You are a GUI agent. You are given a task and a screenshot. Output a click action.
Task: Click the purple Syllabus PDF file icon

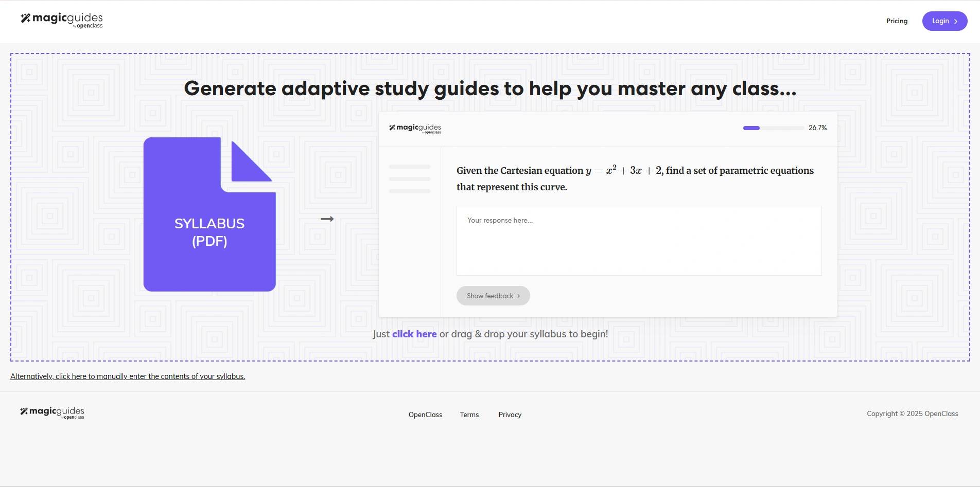(x=209, y=221)
